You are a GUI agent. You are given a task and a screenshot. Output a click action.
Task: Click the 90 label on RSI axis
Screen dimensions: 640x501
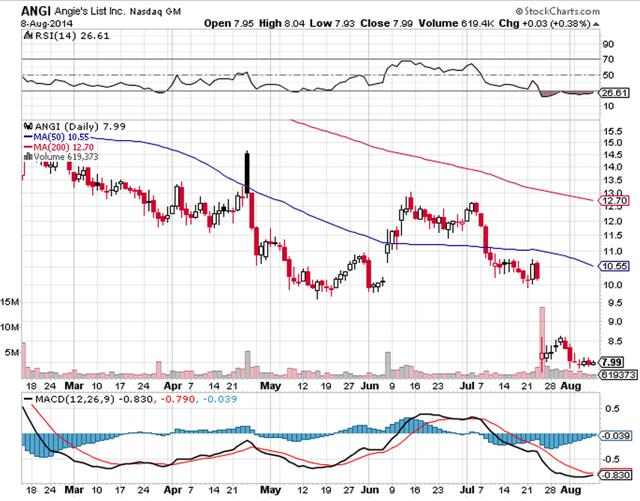[608, 44]
